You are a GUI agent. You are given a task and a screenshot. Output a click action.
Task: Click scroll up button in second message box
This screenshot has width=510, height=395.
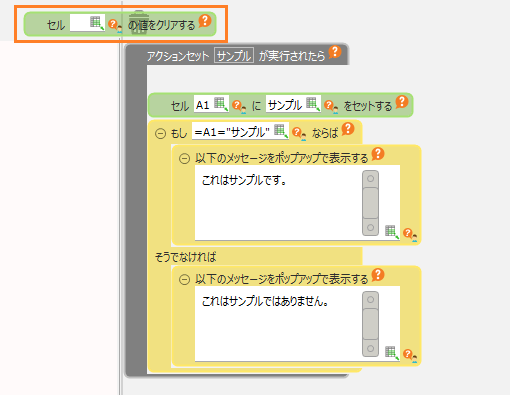[370, 300]
